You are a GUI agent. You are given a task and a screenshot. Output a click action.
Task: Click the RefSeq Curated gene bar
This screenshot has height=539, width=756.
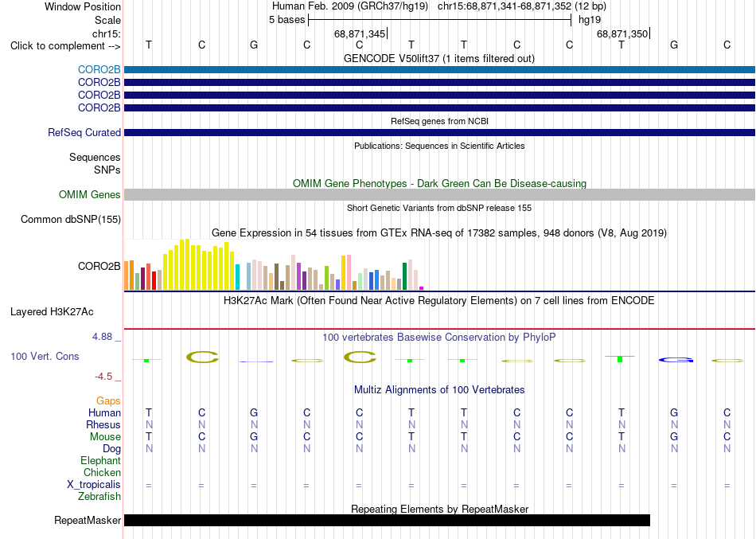[x=440, y=132]
